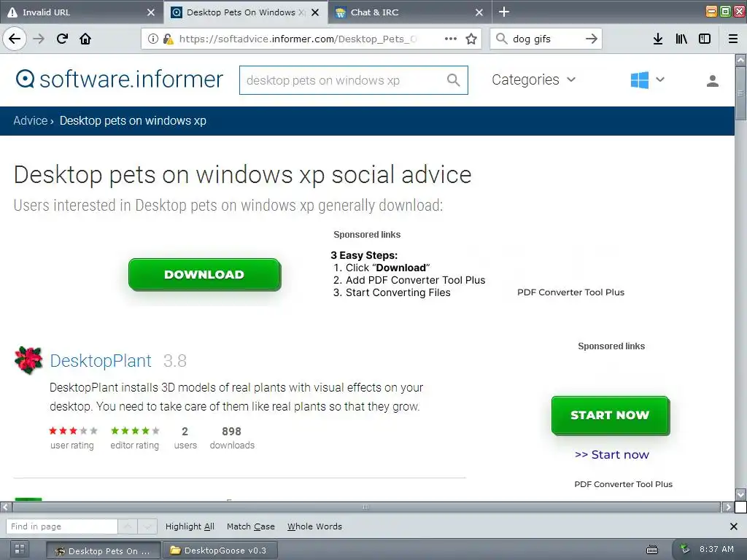This screenshot has height=560, width=747.
Task: Toggle the browser sidebar
Action: 705,39
